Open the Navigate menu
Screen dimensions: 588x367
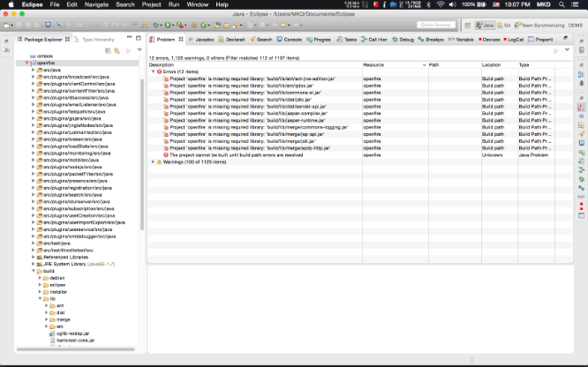pos(96,4)
